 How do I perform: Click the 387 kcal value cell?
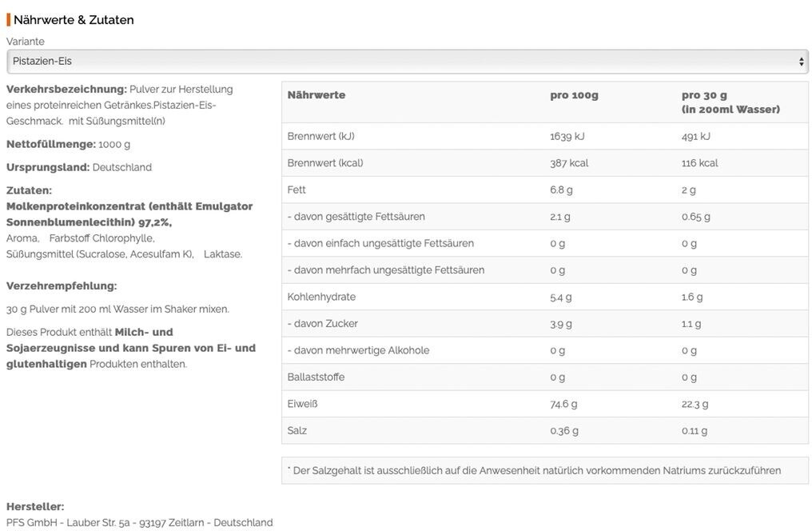point(569,163)
